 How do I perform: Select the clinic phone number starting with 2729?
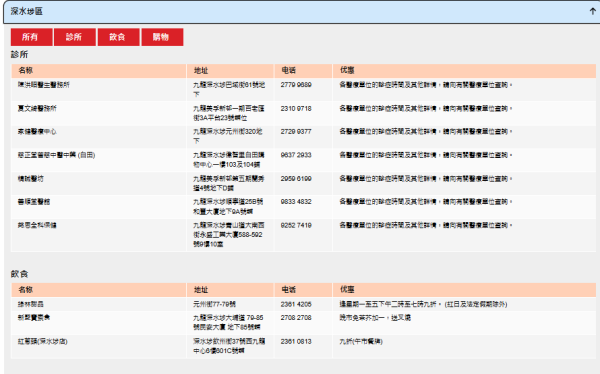coord(296,132)
